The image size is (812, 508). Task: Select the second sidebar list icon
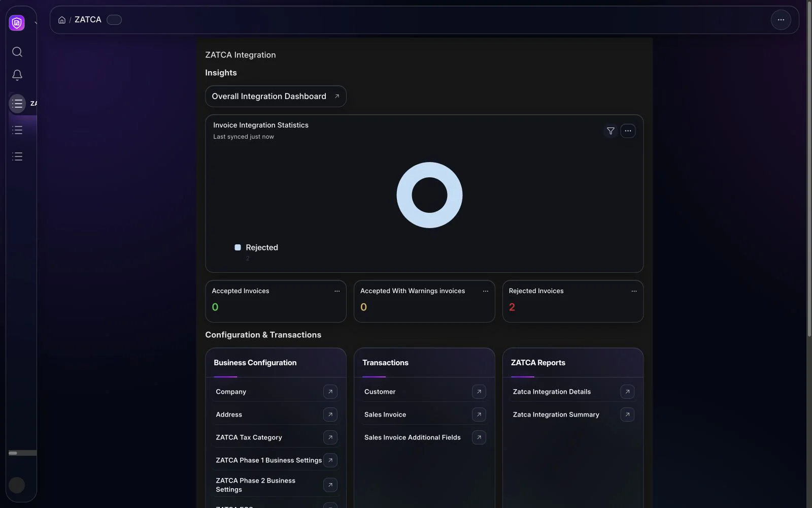click(x=17, y=130)
